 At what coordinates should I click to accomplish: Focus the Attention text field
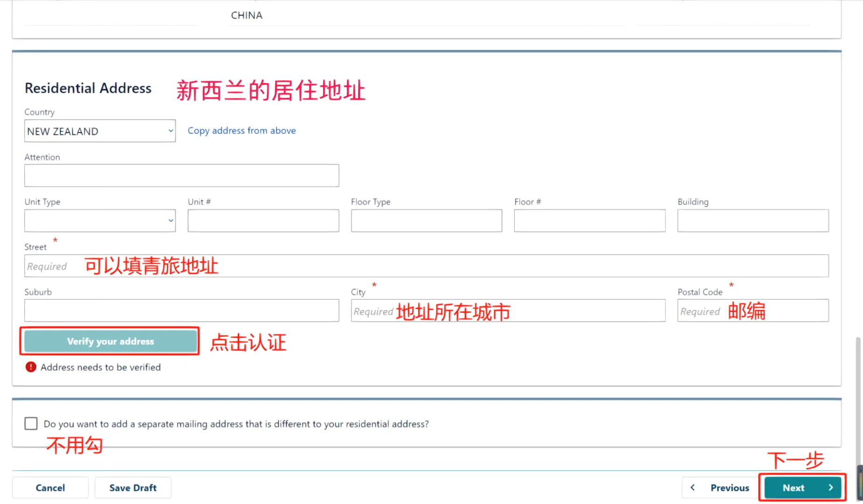coord(182,176)
